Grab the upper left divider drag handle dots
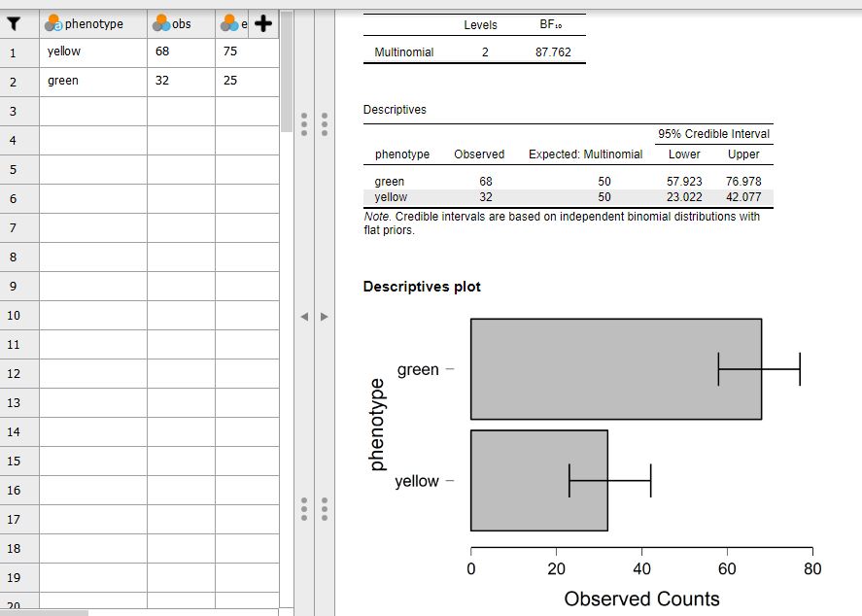 point(304,124)
